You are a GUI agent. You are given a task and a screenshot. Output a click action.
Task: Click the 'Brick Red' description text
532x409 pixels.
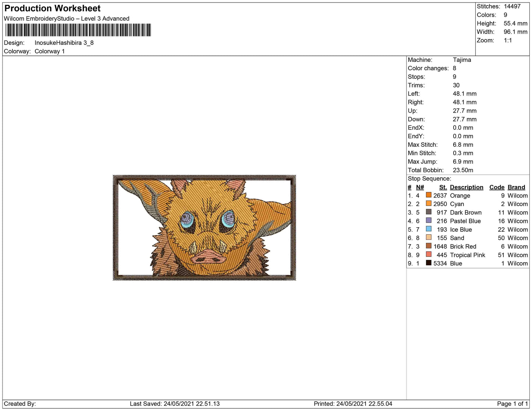pos(463,246)
